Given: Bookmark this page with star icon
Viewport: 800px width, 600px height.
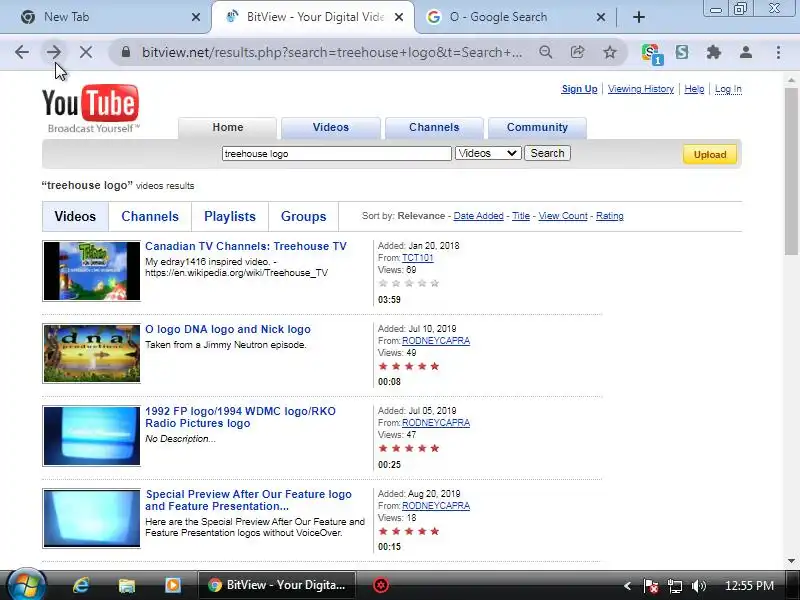Looking at the screenshot, I should pyautogui.click(x=610, y=52).
